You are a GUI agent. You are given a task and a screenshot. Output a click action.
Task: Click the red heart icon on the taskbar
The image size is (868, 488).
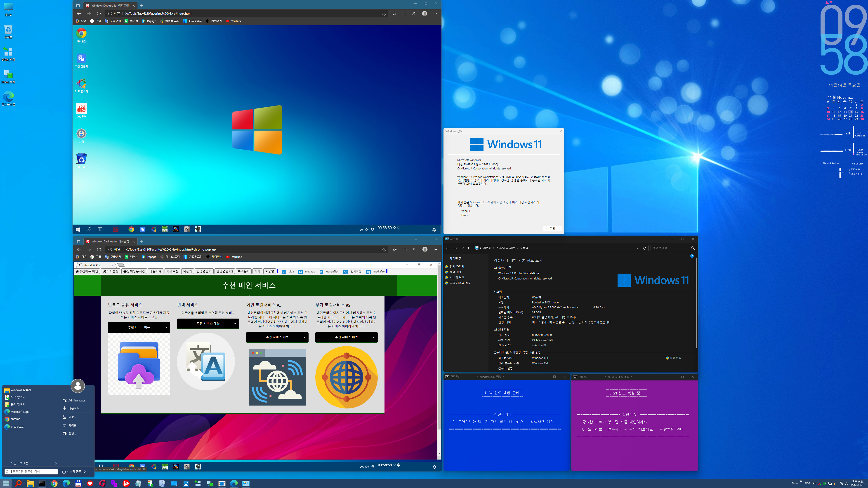pyautogui.click(x=90, y=483)
